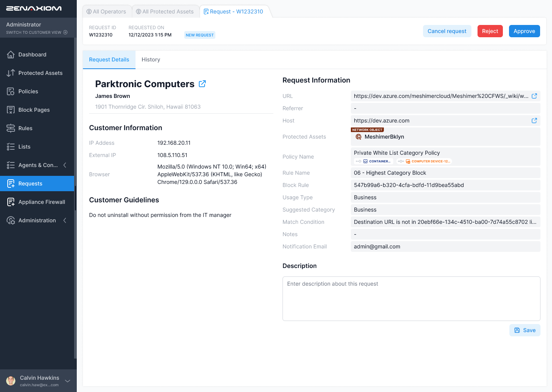Image resolution: width=552 pixels, height=392 pixels.
Task: Click the Match Condition value text
Action: coord(445,222)
